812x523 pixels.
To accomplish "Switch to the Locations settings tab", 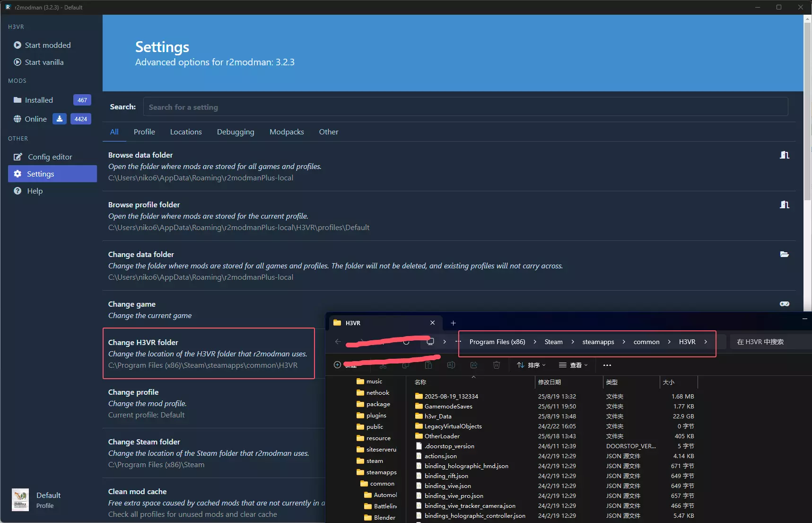I will (186, 132).
